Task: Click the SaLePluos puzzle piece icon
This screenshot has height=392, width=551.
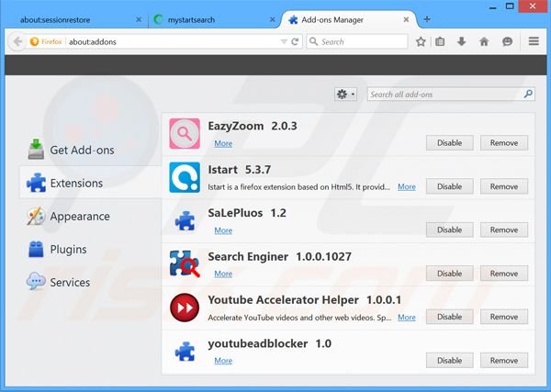Action: click(185, 221)
